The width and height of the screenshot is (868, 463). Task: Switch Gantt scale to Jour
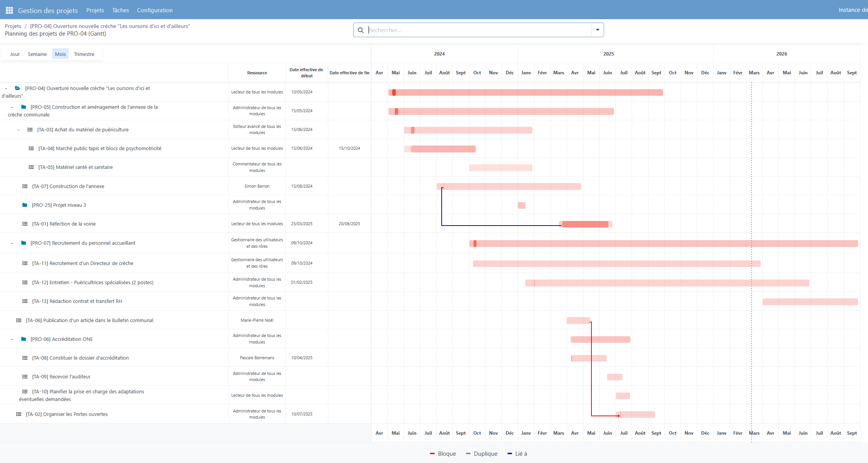pyautogui.click(x=15, y=54)
